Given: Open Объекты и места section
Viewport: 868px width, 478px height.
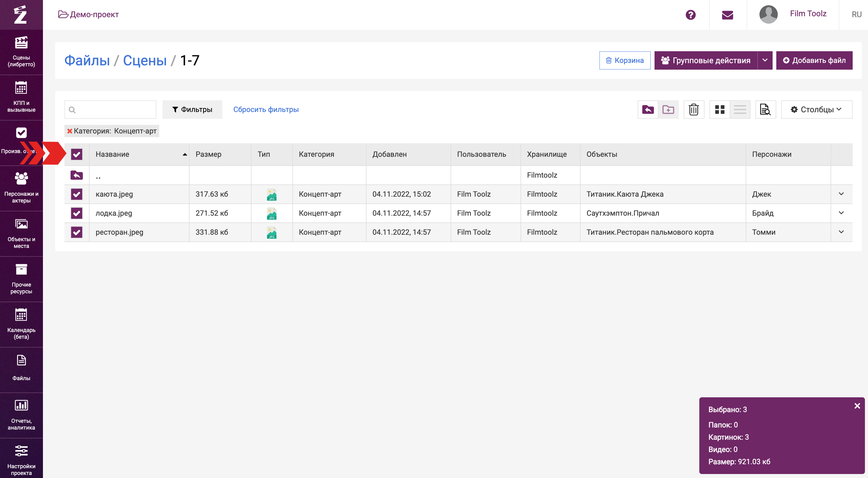Looking at the screenshot, I should coord(21,233).
